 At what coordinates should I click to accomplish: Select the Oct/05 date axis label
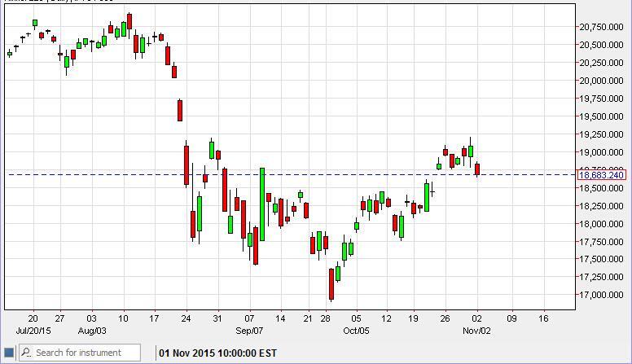click(x=356, y=331)
